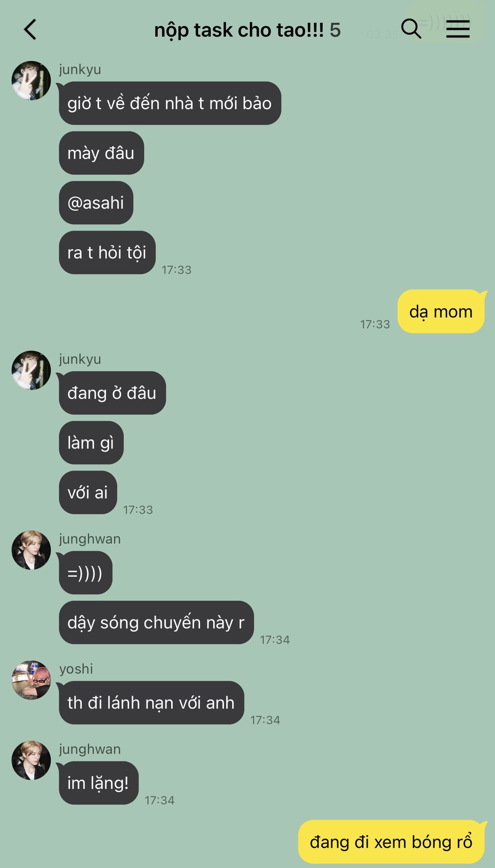Select the 'đang đi xem bóng rổ' bubble
Screen dimensions: 495x868
[x=391, y=842]
